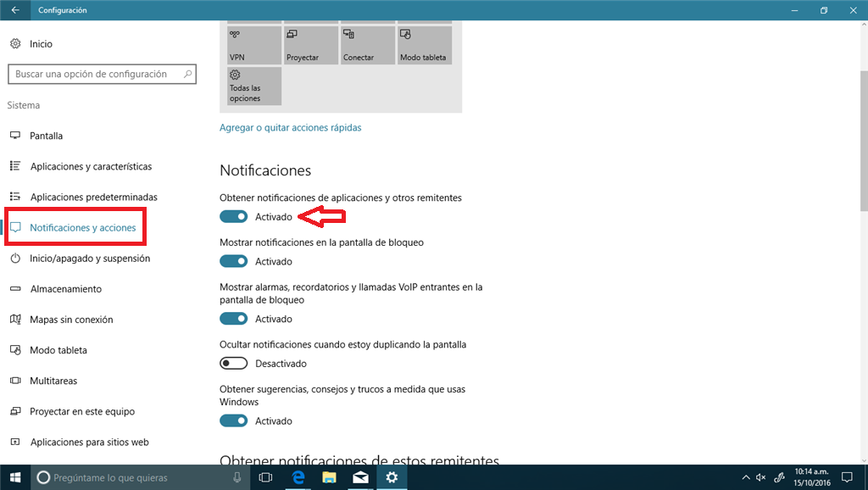The image size is (868, 490).
Task: Click the taskbar clock showing 10:14 a.m.
Action: pos(811,477)
